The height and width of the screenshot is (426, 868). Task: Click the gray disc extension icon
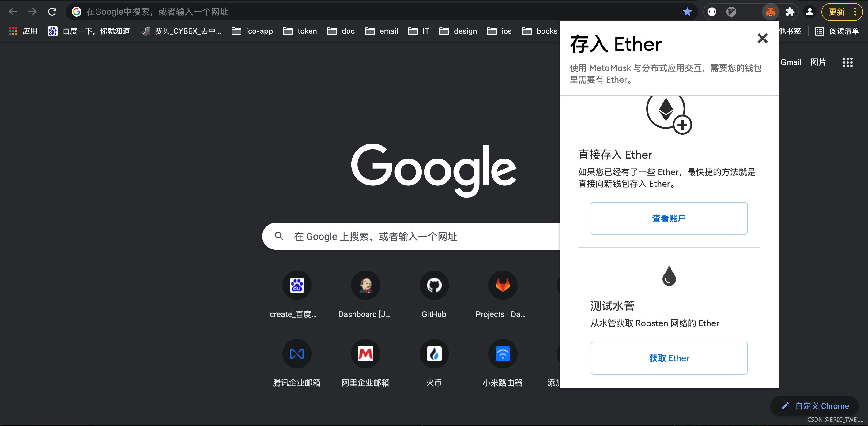731,12
